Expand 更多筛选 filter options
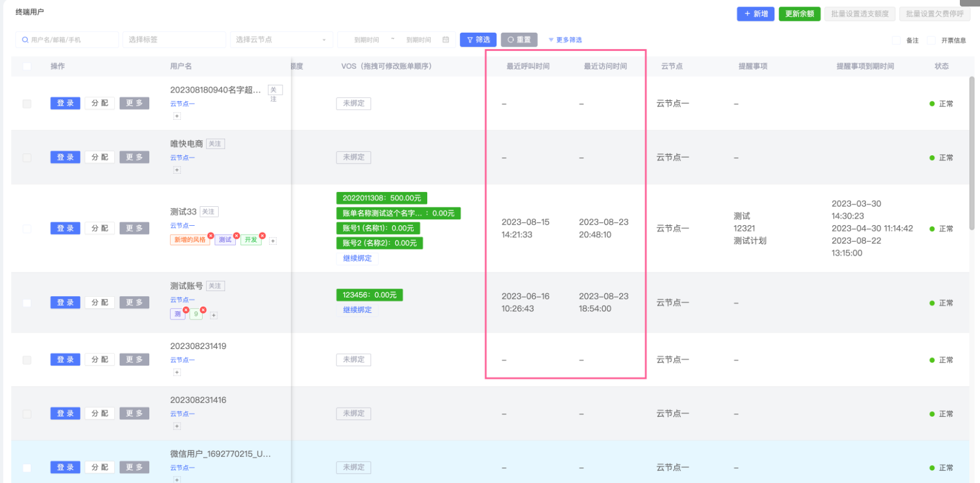The image size is (980, 483). [x=565, y=40]
